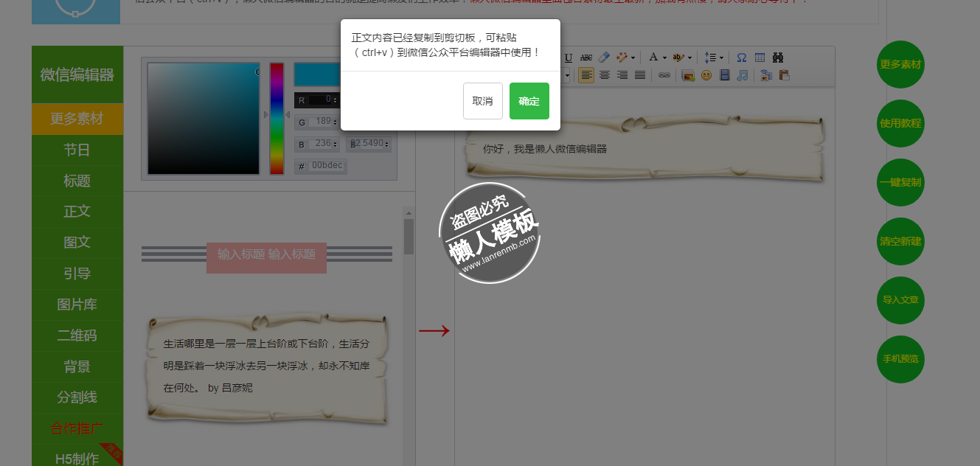980x466 pixels.
Task: Click the round green 更多素材 button
Action: 900,64
